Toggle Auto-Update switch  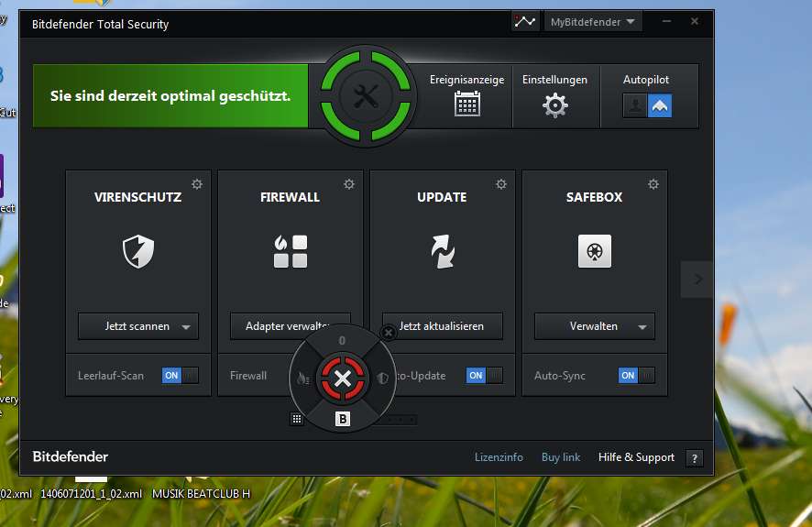coord(484,376)
